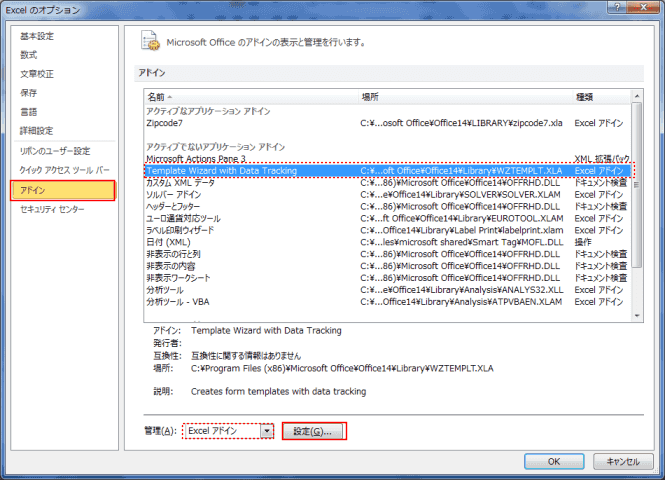Image resolution: width=665 pixels, height=480 pixels.
Task: Confirm with the OK button
Action: click(x=554, y=461)
